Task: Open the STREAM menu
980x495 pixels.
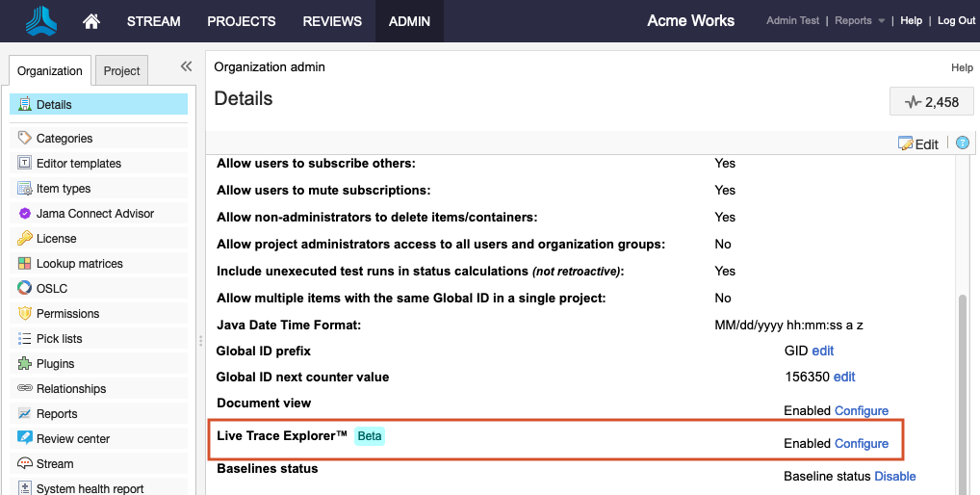Action: (154, 21)
